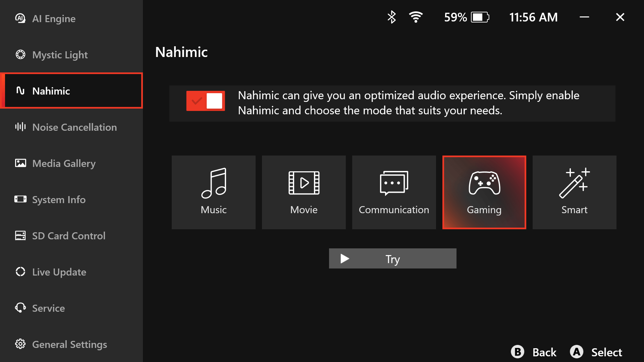Close the window with the X button
644x362 pixels.
tap(620, 17)
